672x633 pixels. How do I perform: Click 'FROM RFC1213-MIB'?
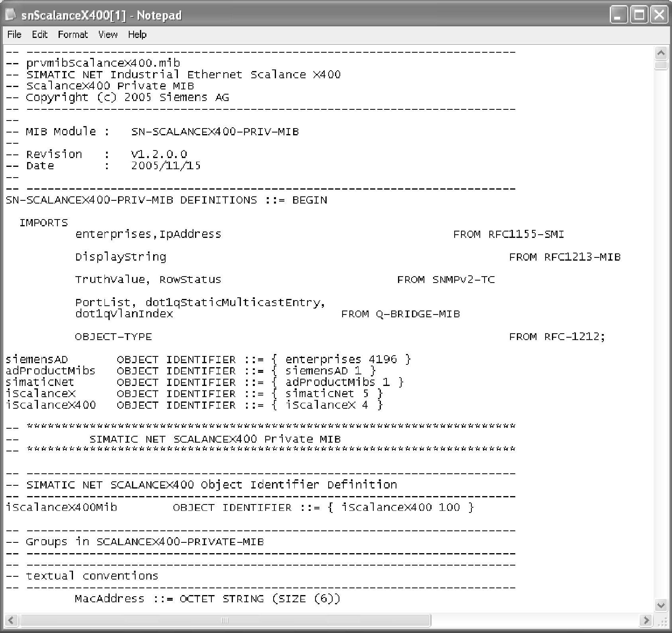565,257
